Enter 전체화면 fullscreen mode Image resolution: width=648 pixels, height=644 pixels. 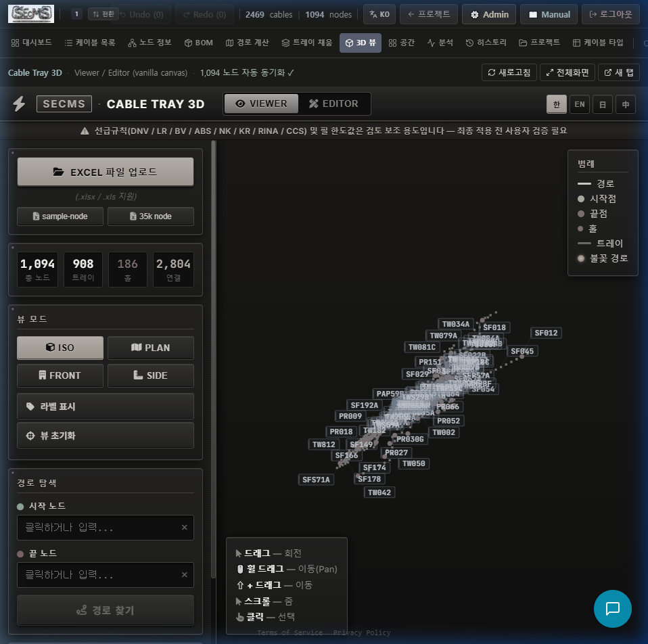tap(568, 72)
